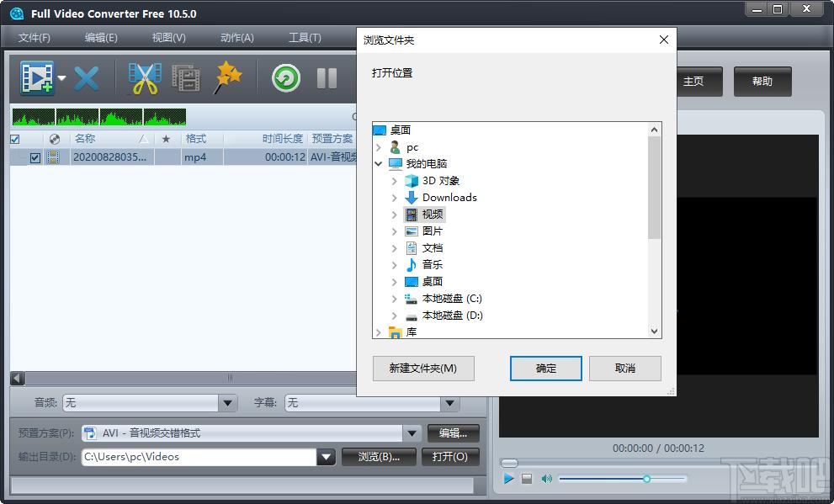Select the 图片 folder icon
This screenshot has width=834, height=504.
point(412,231)
